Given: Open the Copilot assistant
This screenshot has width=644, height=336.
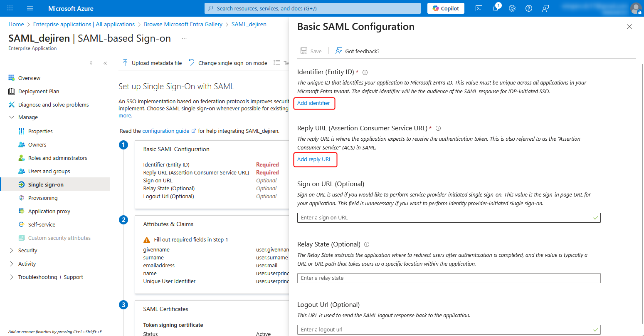Looking at the screenshot, I should 446,8.
